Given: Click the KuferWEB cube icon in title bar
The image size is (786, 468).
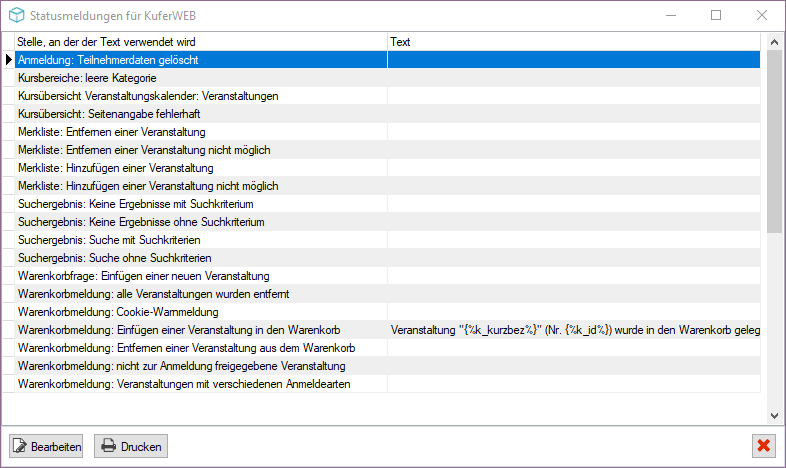Looking at the screenshot, I should [x=17, y=15].
